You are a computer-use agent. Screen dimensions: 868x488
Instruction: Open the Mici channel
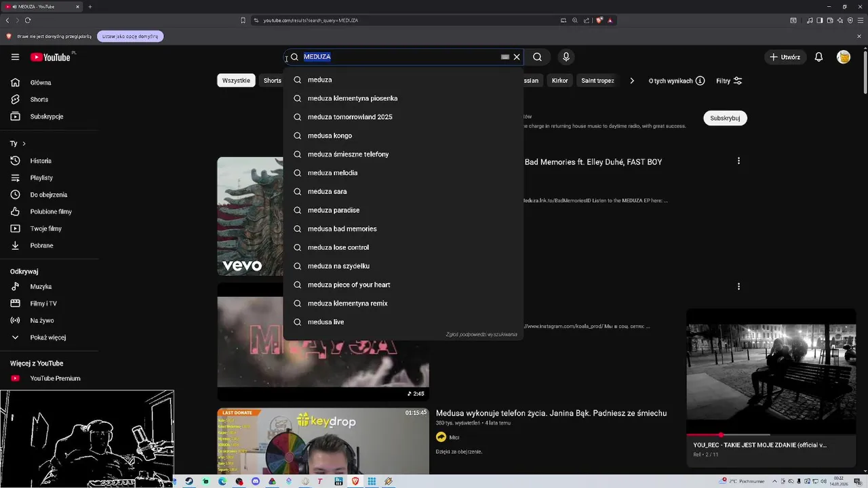pos(454,437)
